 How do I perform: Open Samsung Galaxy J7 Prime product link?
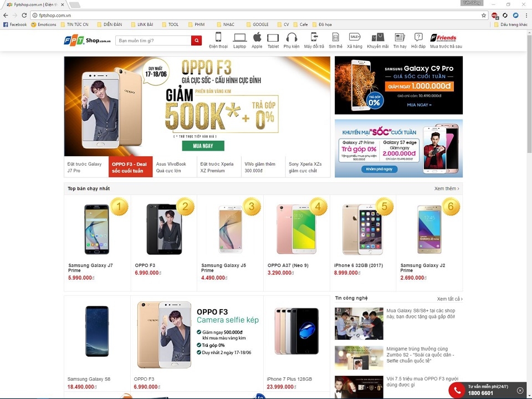[x=90, y=268]
